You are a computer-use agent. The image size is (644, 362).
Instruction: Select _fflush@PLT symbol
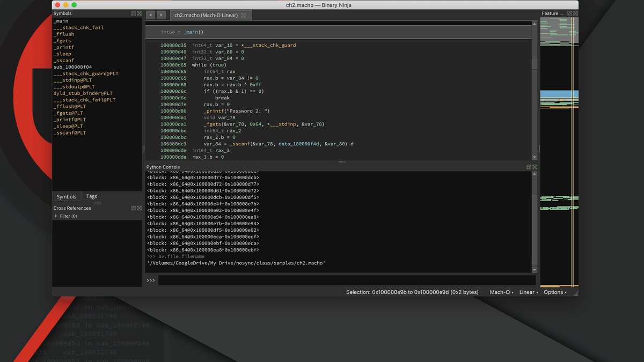coord(70,106)
